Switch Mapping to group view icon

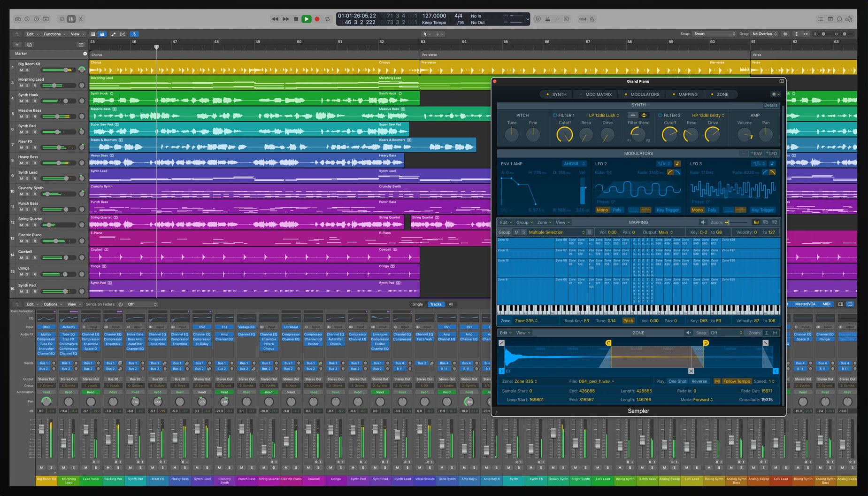pos(765,223)
